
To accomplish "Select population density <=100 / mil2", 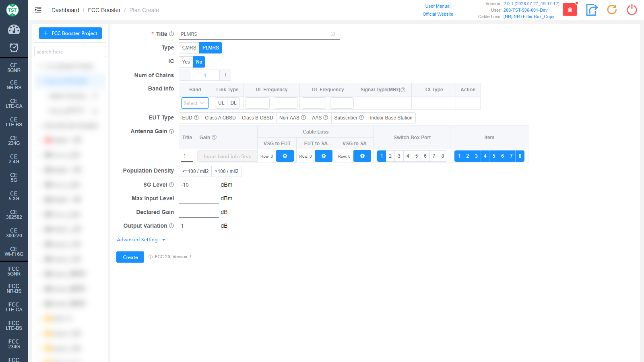I will click(x=195, y=171).
